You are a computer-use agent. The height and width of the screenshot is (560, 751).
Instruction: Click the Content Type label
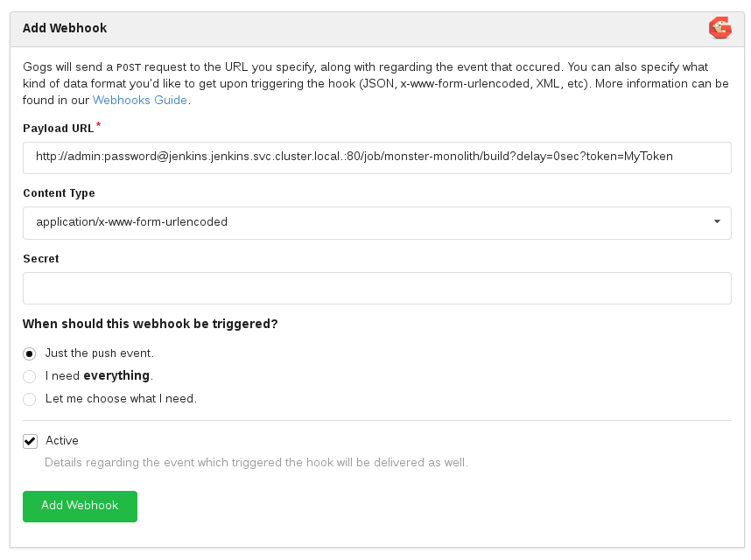[x=59, y=193]
